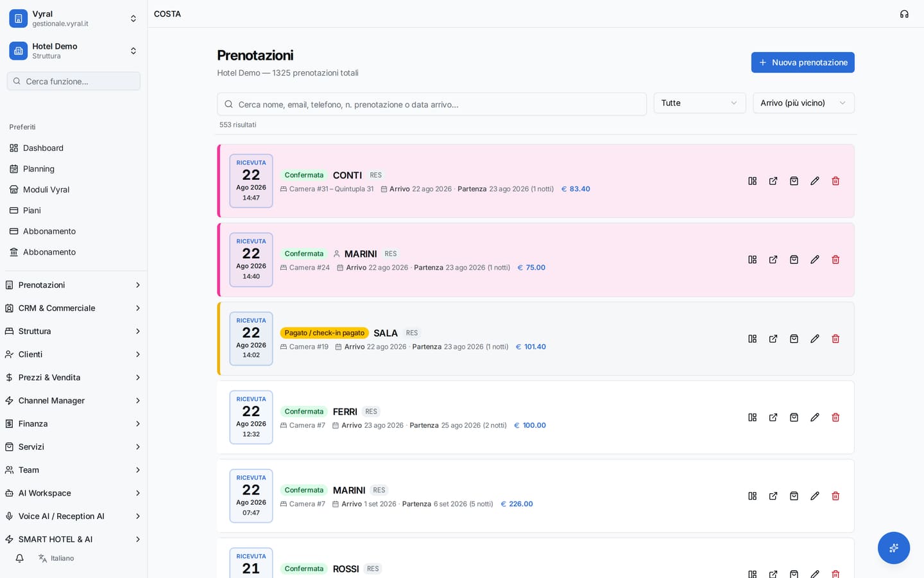Expand the Voice AI / Reception AI section
The height and width of the screenshot is (578, 924).
click(74, 516)
